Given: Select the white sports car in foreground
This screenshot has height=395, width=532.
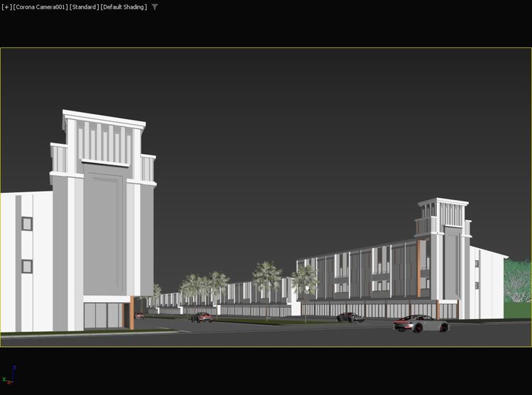Looking at the screenshot, I should tap(421, 324).
